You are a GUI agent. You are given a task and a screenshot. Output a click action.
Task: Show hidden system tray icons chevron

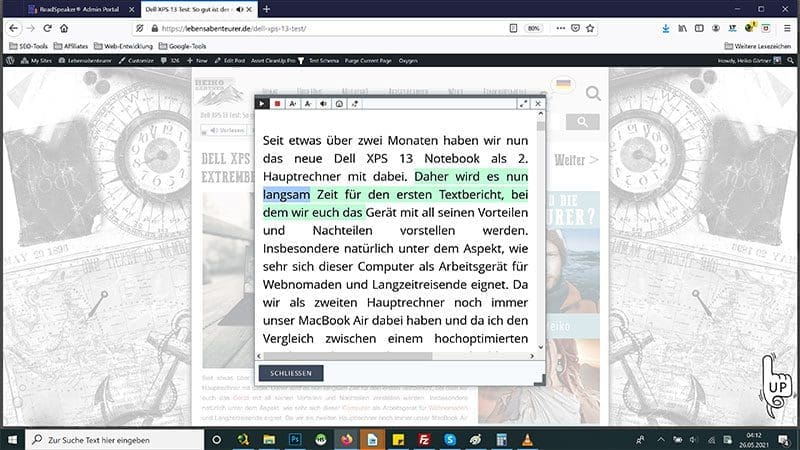(x=661, y=439)
